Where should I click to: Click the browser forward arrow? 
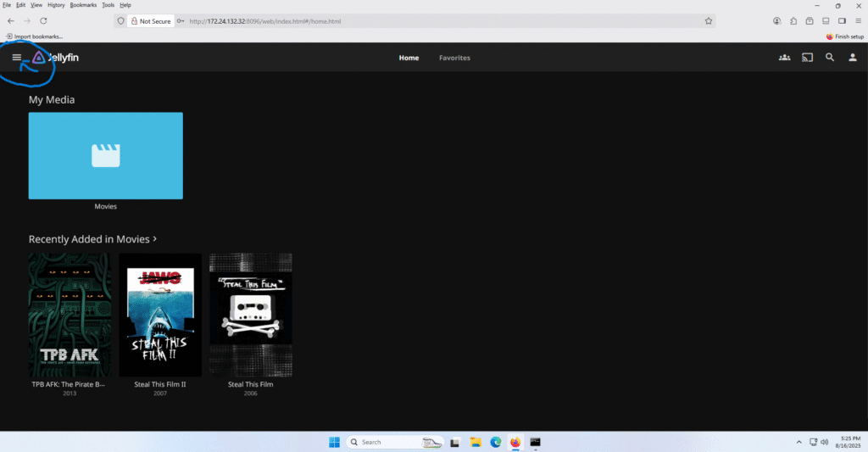click(27, 21)
